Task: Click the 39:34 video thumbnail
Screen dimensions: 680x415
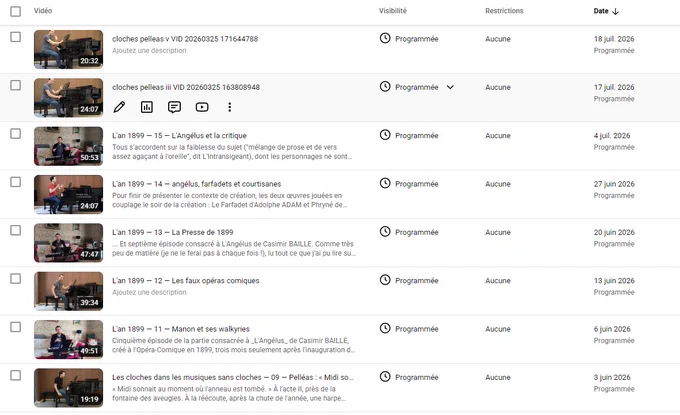Action: pyautogui.click(x=69, y=291)
